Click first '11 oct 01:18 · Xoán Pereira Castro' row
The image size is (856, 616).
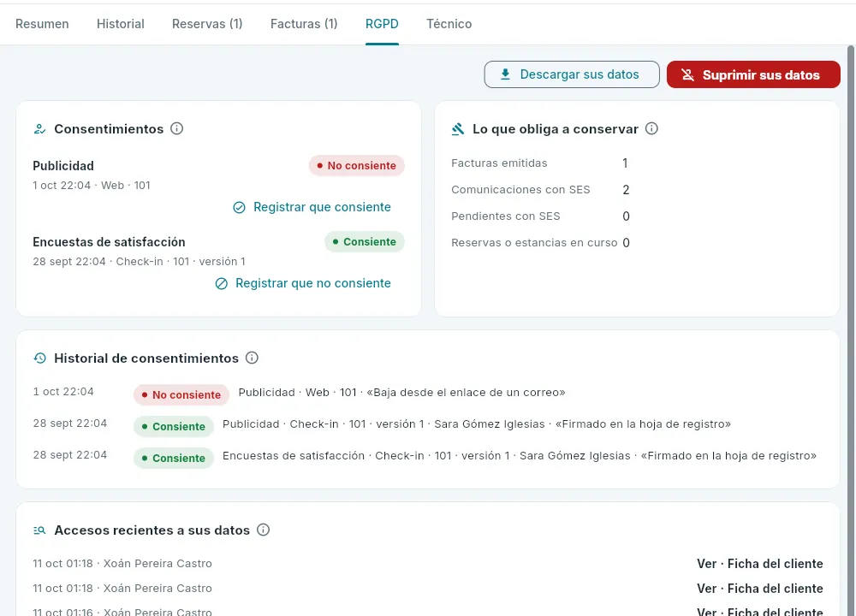point(428,564)
